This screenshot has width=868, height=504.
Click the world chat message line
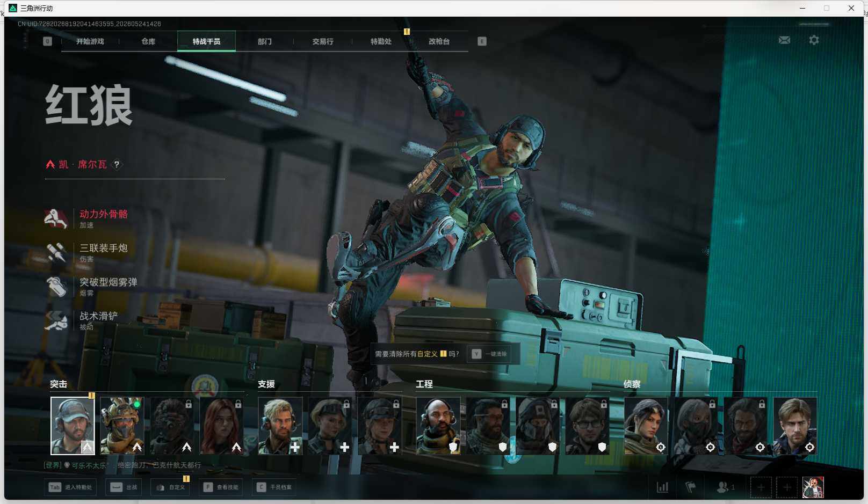[122, 465]
